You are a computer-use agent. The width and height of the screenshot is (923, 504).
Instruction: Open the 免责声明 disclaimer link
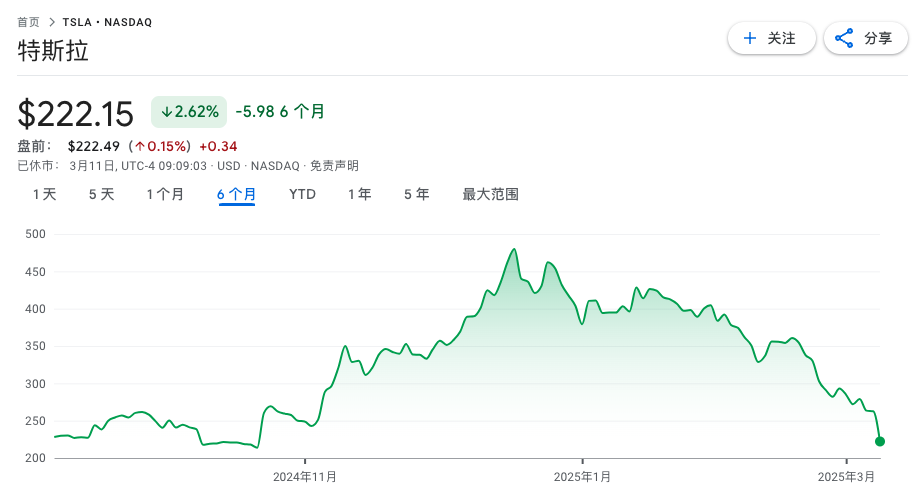(334, 166)
